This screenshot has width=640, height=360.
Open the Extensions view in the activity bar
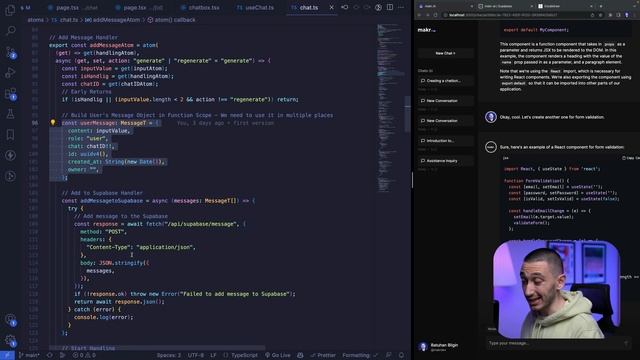click(10, 93)
